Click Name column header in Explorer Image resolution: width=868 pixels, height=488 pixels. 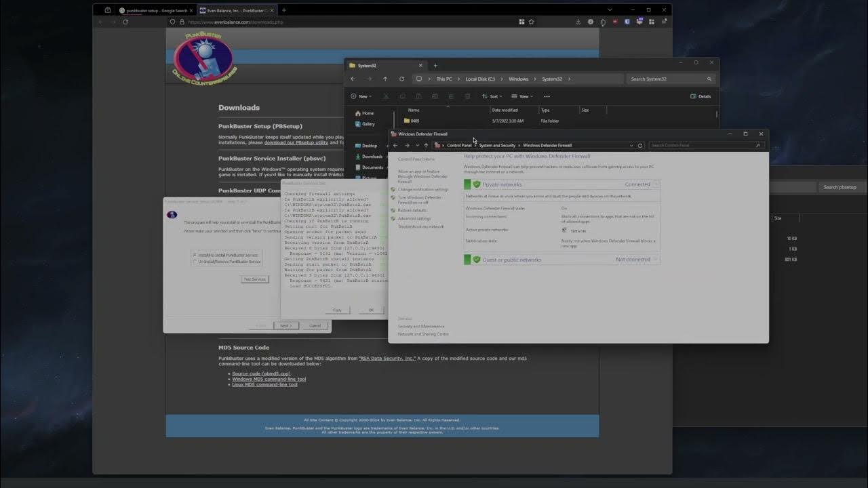414,110
